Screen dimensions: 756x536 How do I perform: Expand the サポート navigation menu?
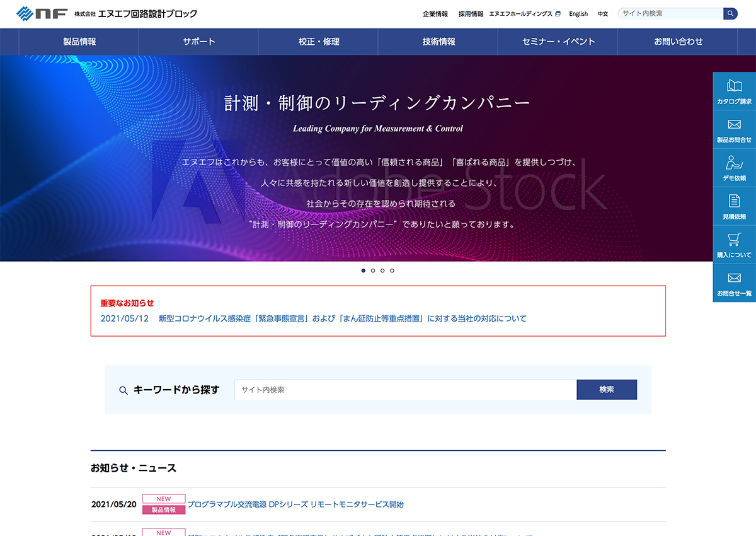click(x=199, y=42)
